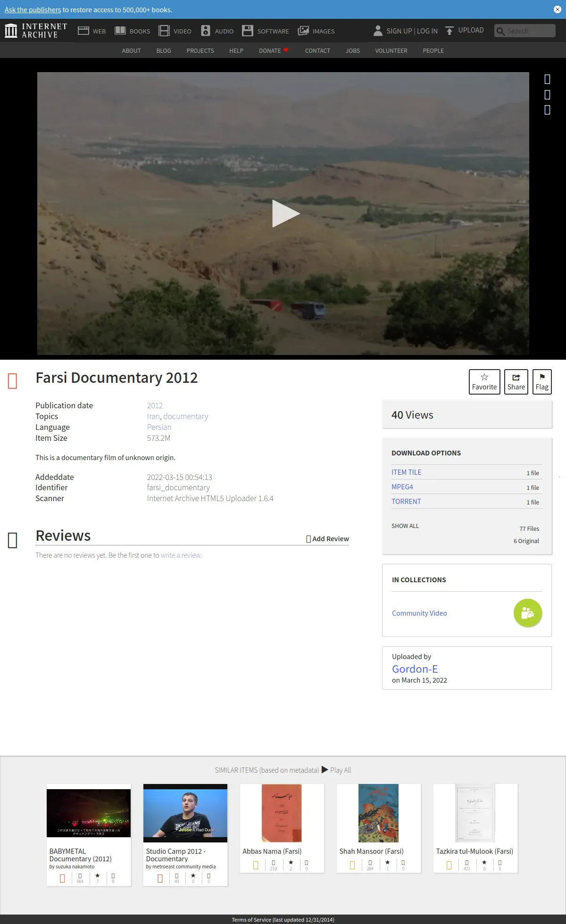Open the Video section icon
This screenshot has height=924, width=566.
tap(164, 31)
